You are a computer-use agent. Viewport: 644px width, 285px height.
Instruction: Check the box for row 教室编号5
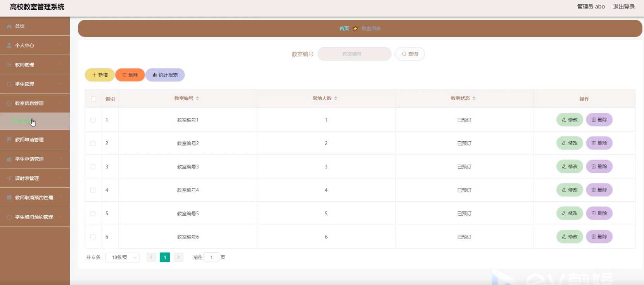93,214
